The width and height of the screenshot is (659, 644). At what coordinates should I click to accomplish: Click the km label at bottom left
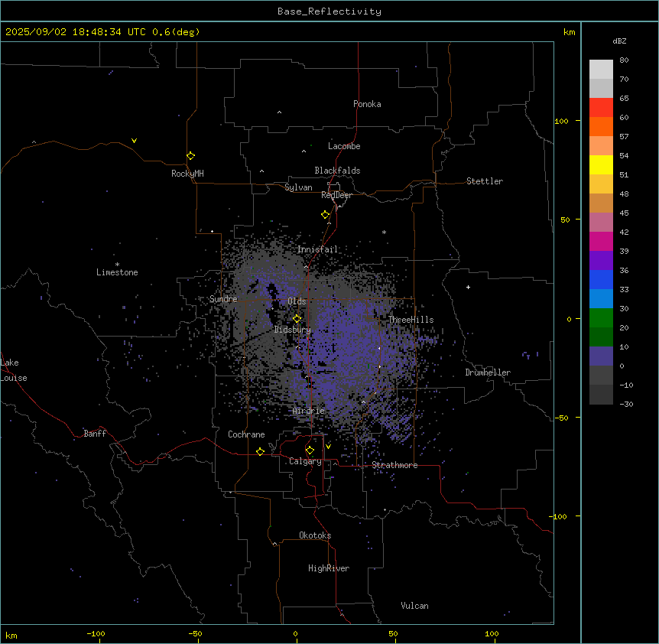tap(11, 635)
